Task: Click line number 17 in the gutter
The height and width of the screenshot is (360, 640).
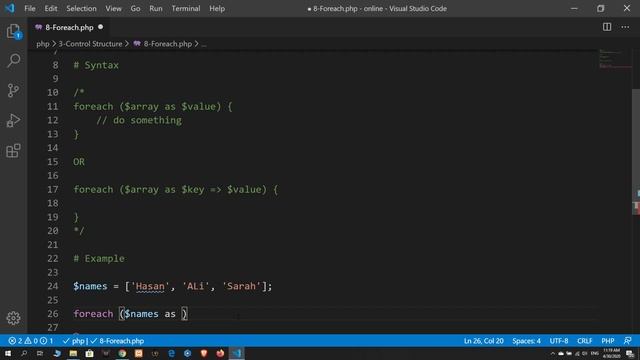Action: click(53, 189)
